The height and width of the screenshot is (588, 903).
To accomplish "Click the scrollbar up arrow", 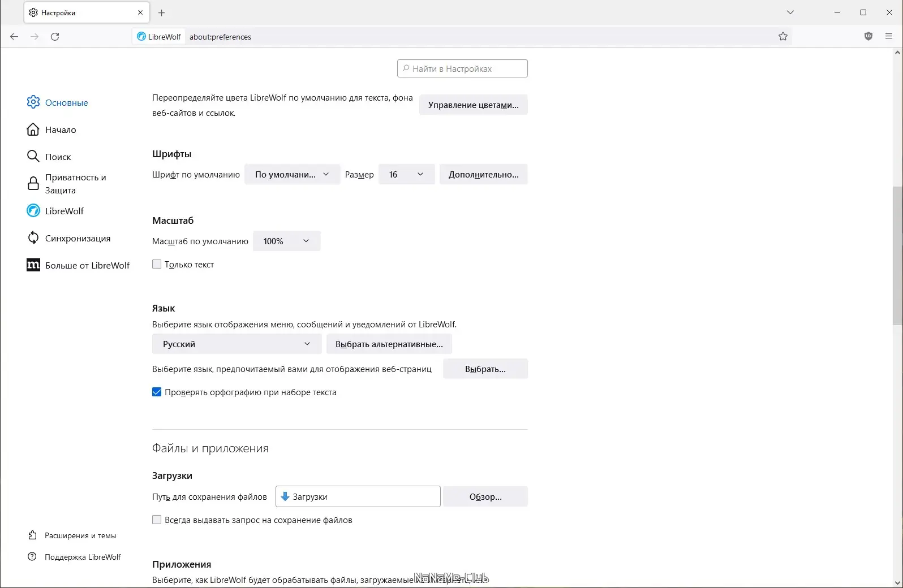I will click(x=897, y=53).
